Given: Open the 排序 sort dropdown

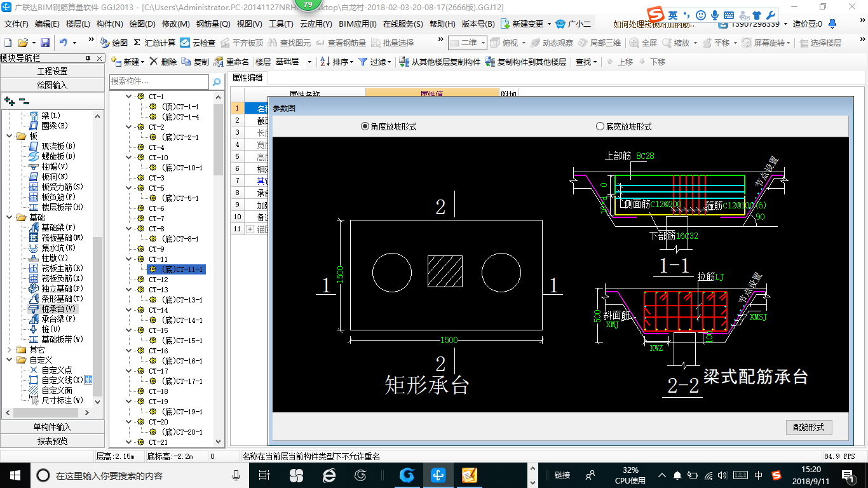Looking at the screenshot, I should 336,62.
